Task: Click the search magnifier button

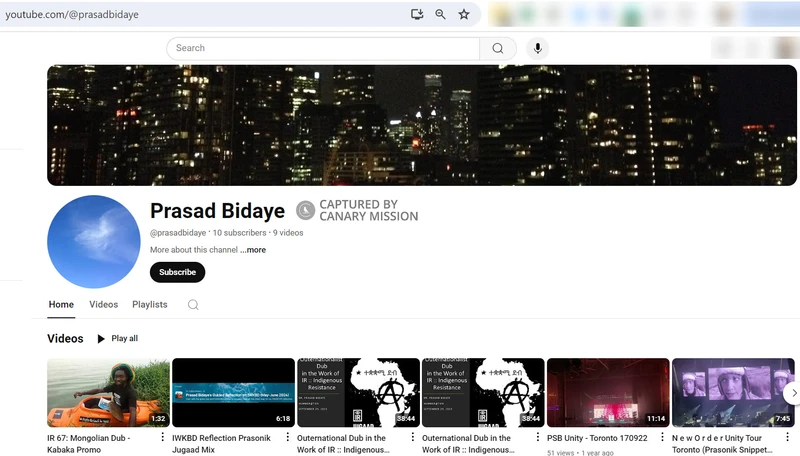Action: pos(498,48)
